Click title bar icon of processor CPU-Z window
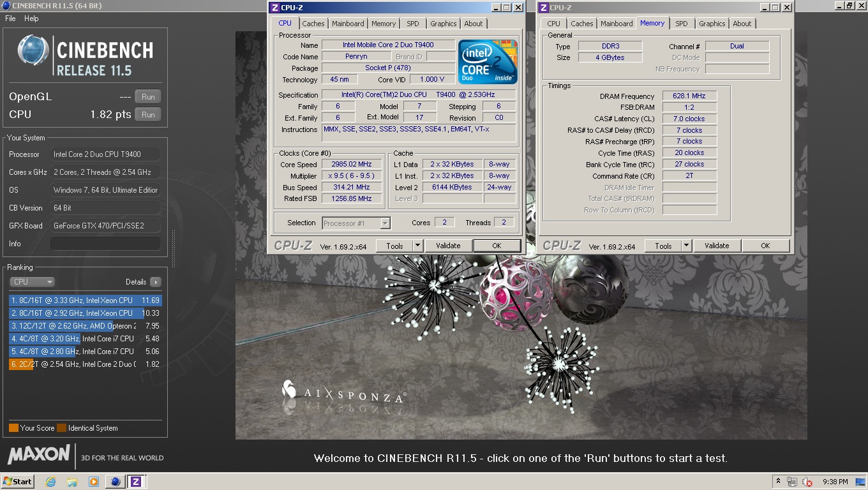The image size is (868, 490). pyautogui.click(x=275, y=8)
